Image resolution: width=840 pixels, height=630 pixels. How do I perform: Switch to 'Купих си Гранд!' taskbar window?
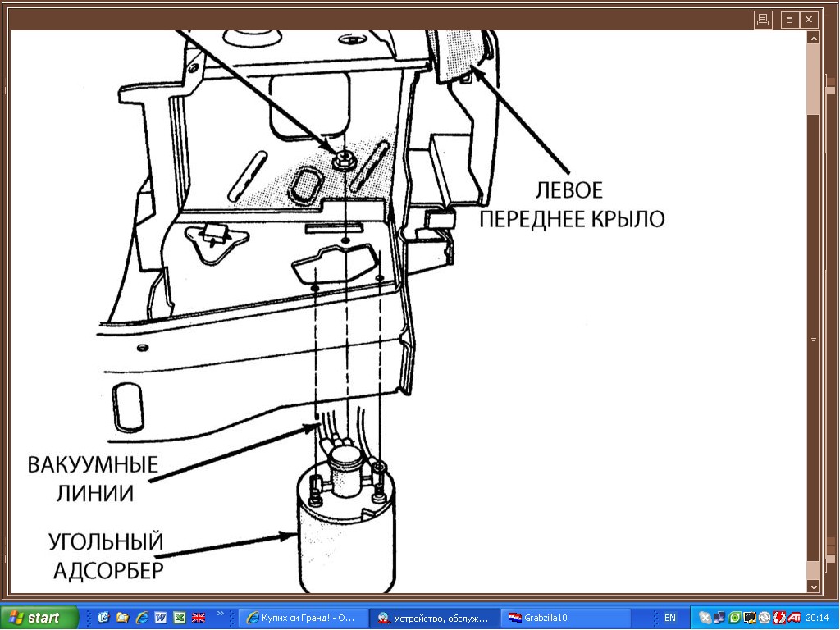tap(301, 617)
